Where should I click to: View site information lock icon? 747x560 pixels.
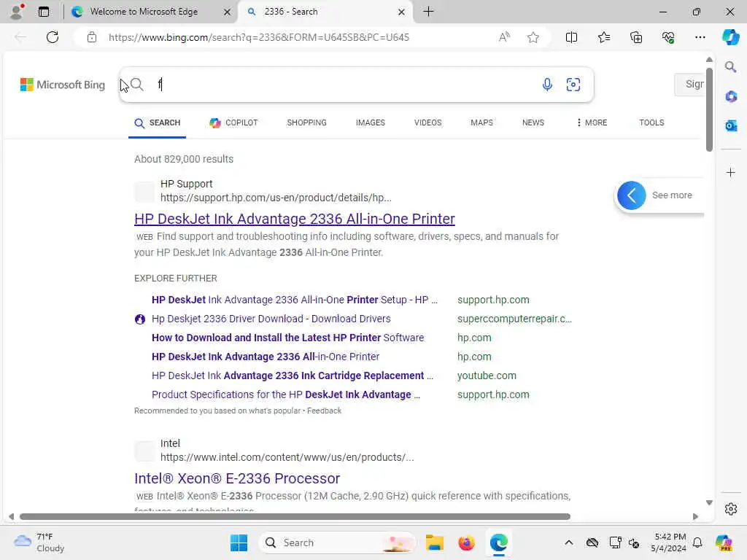(x=92, y=37)
